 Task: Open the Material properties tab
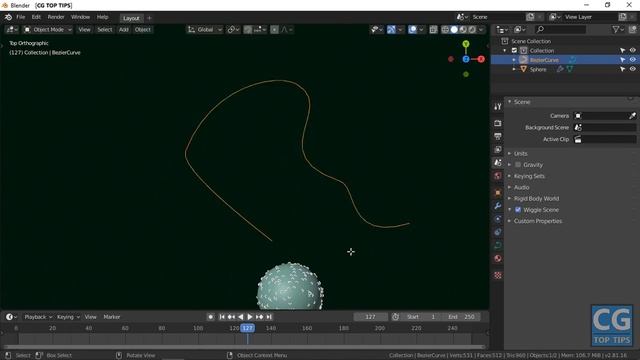(498, 258)
